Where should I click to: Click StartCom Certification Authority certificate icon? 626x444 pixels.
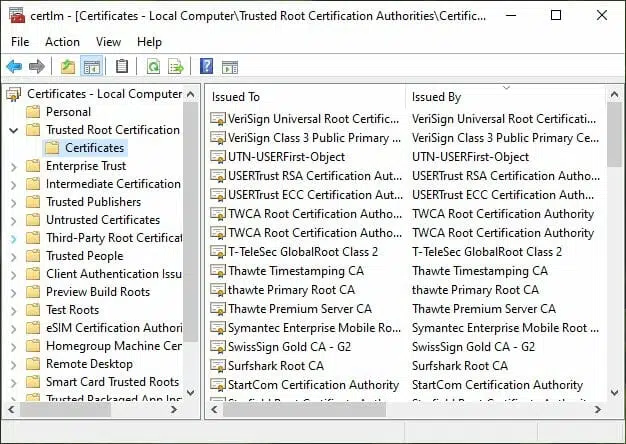pyautogui.click(x=218, y=385)
